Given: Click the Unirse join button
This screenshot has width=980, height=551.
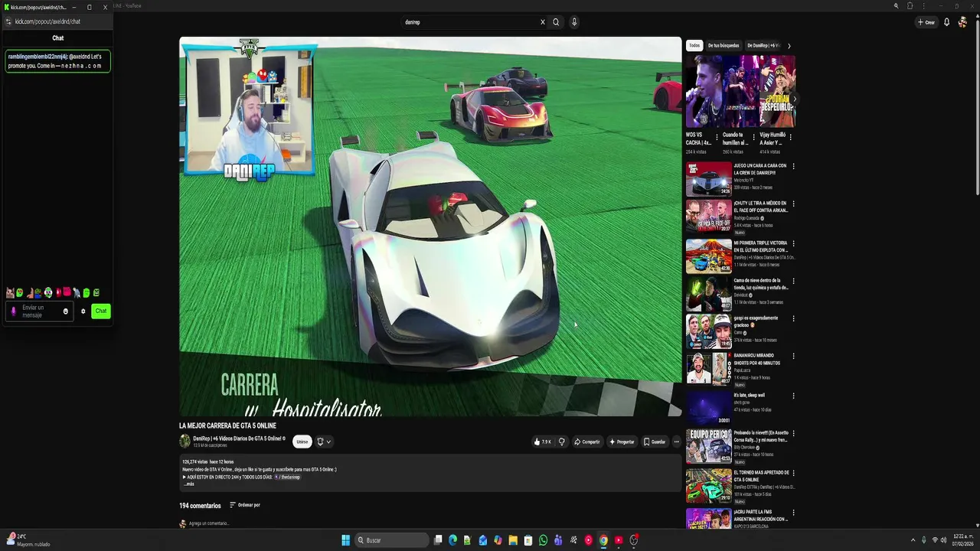Looking at the screenshot, I should pyautogui.click(x=302, y=442).
